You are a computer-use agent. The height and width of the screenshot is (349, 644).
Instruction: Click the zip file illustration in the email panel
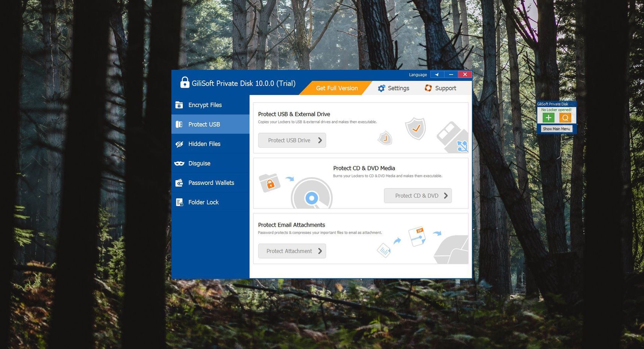(x=417, y=237)
